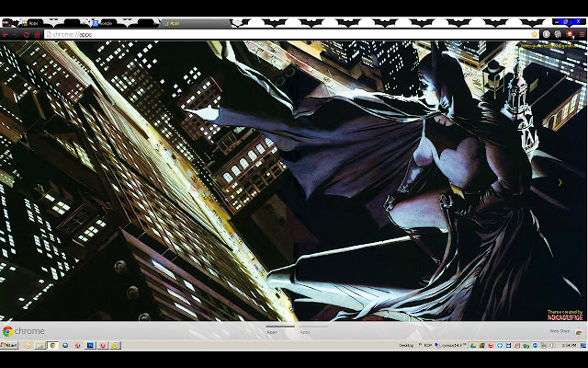Select the small pinned tab at far left
Screen dimensions: 588x368
click(x=6, y=23)
